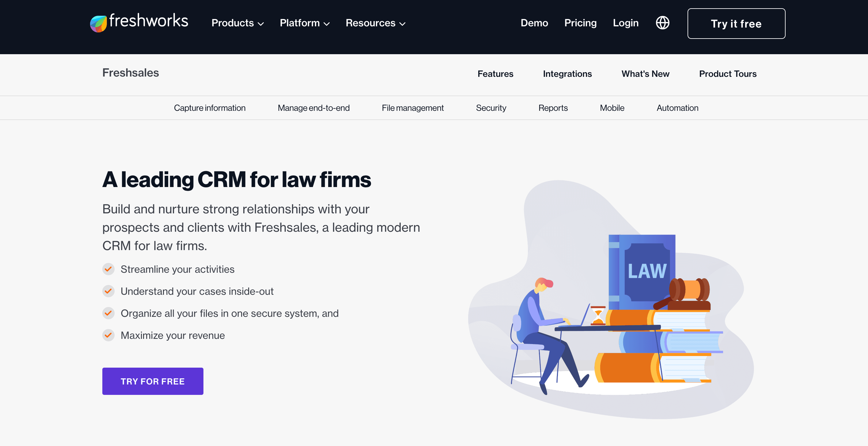Screen dimensions: 868x446
Task: Click the law firm illustration
Action: coord(611,300)
